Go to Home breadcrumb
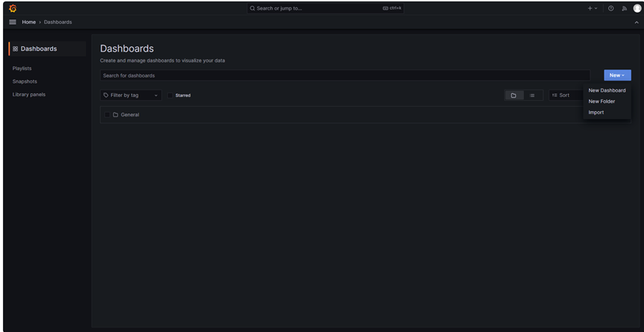 (29, 22)
